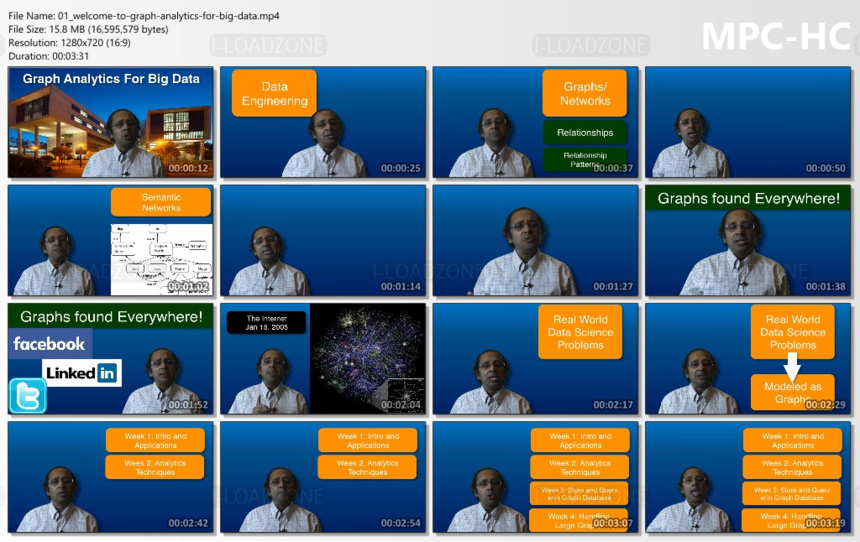Click the Graphs/Networks orange box

(x=585, y=93)
